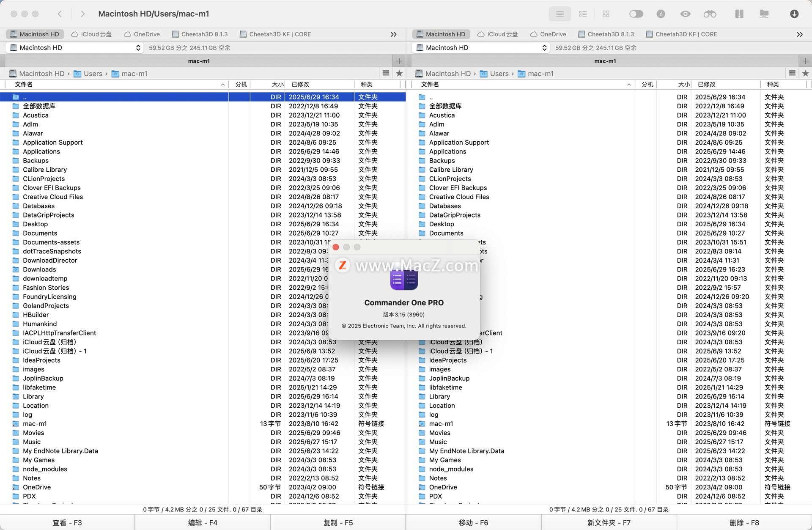
Task: Select JoplinBackup folder in right pane
Action: [x=609, y=378]
